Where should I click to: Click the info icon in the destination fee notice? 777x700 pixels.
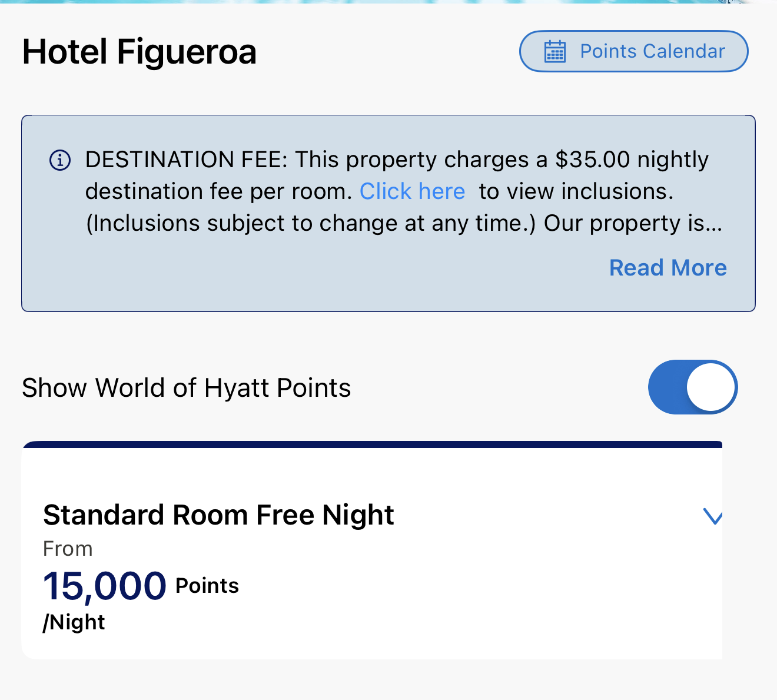[60, 160]
